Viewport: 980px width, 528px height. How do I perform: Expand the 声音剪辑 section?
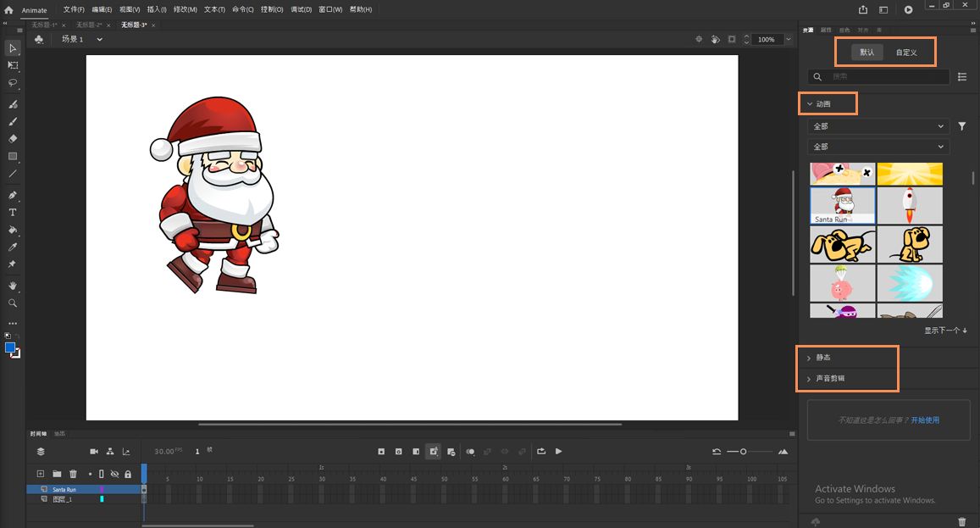pos(809,379)
